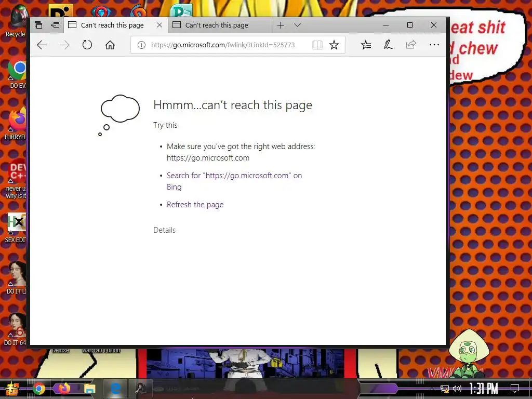
Task: Open the Action Center notification icon
Action: 515,389
